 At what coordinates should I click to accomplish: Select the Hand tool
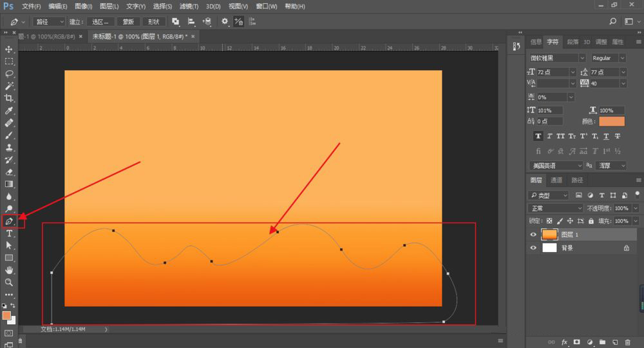coord(9,270)
